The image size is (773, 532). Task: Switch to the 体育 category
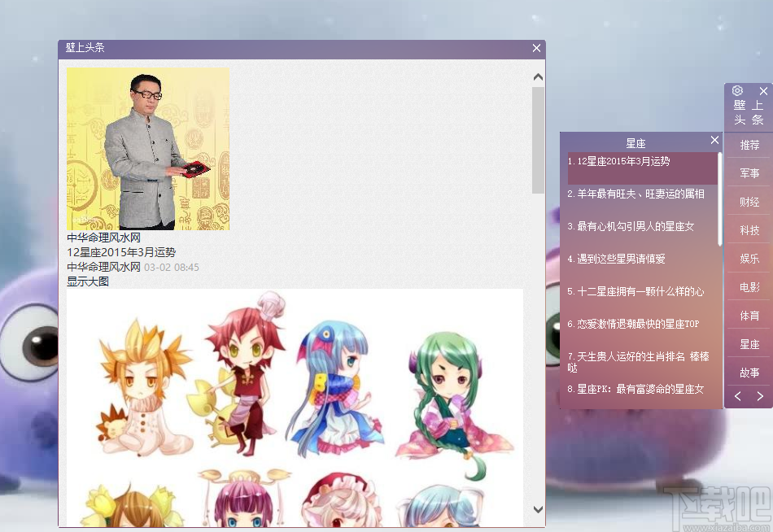point(749,315)
